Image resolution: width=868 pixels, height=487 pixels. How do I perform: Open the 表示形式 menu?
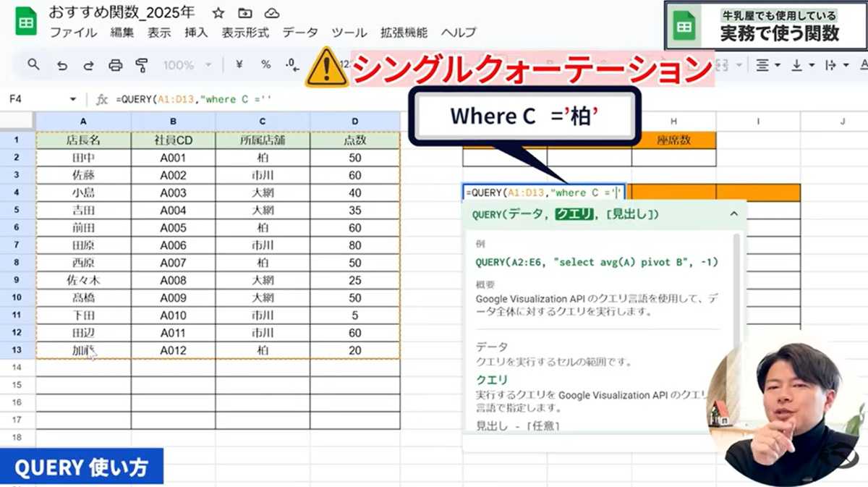[245, 33]
